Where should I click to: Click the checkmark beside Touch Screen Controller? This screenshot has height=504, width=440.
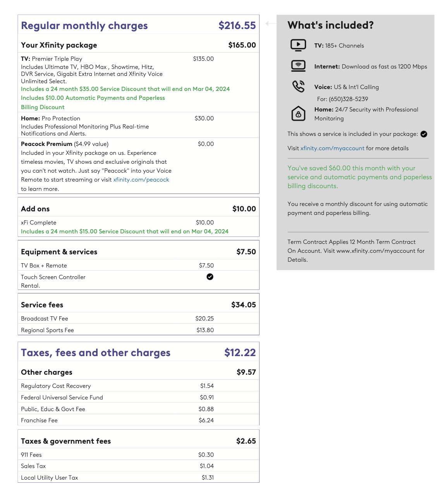210,277
